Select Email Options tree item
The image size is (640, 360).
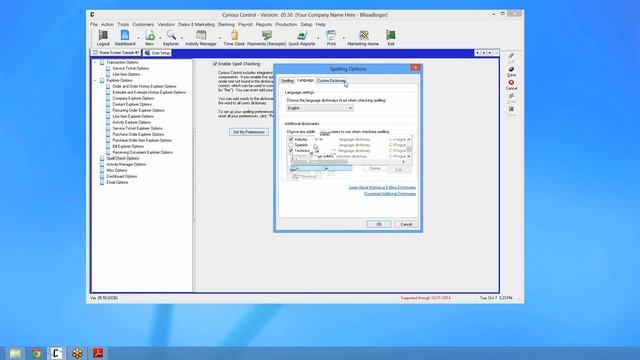(x=117, y=182)
